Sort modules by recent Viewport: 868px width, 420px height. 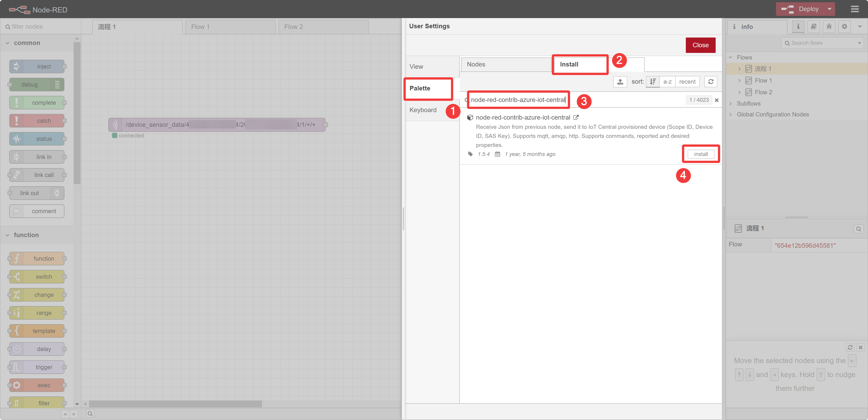coord(687,82)
